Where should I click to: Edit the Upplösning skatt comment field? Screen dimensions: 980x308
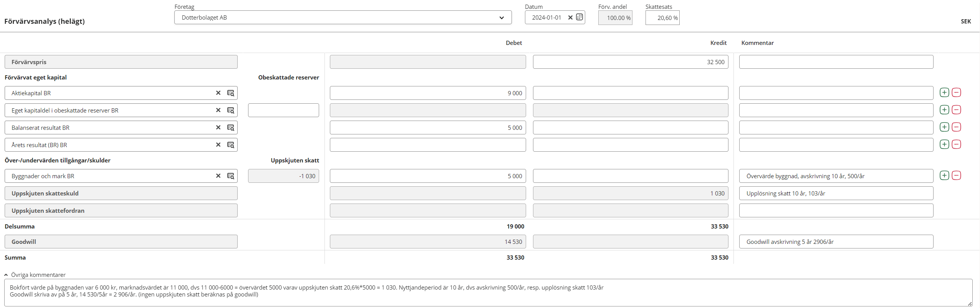click(x=836, y=194)
